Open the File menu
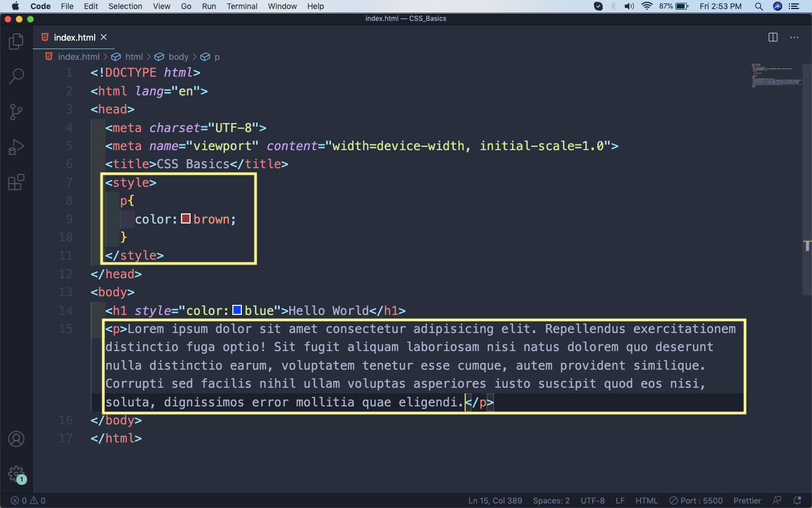 [x=67, y=6]
